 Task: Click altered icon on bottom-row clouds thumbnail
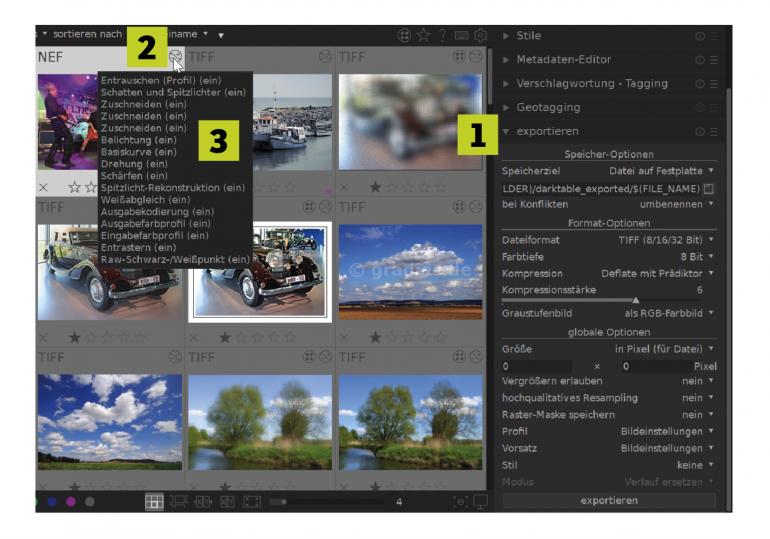[175, 357]
